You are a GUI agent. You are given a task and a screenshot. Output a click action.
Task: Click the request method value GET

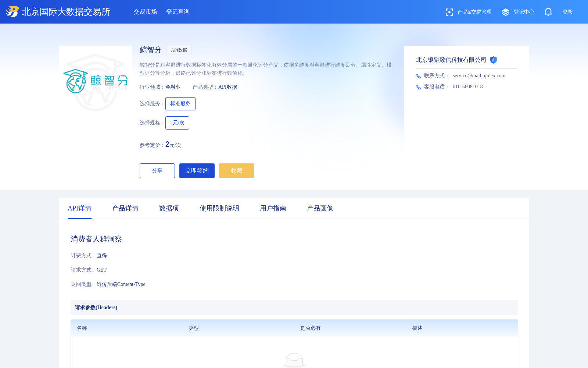pyautogui.click(x=101, y=270)
